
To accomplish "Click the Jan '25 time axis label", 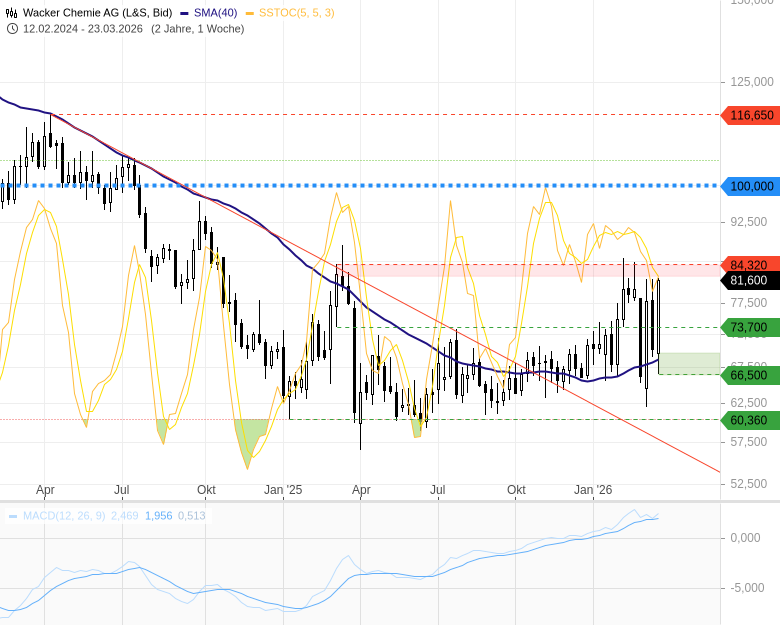I will click(283, 490).
